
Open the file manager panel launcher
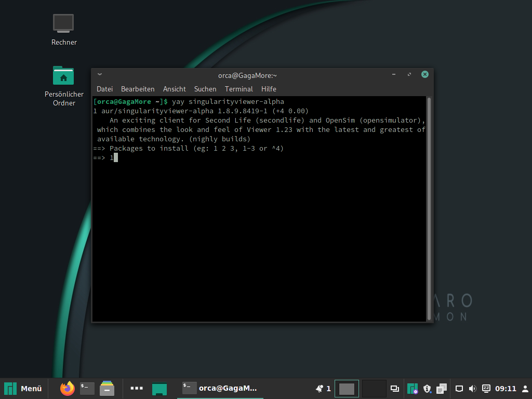[x=107, y=389]
